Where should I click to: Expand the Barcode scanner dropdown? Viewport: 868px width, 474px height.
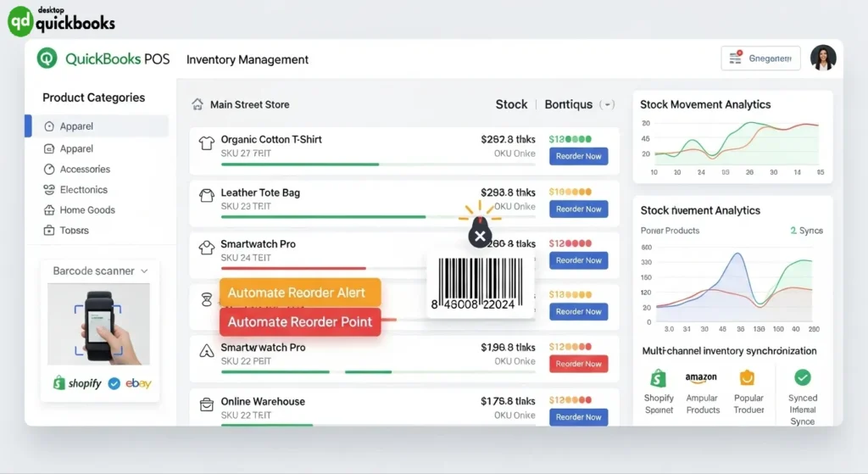[x=144, y=270]
